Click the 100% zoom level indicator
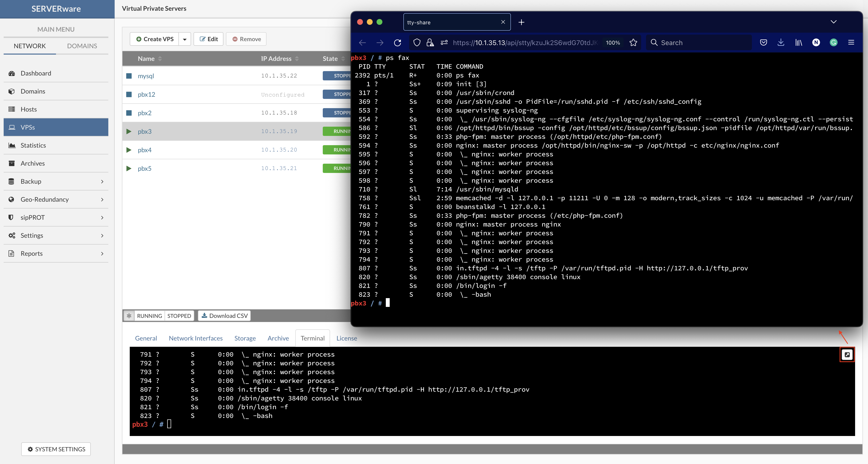 click(613, 42)
